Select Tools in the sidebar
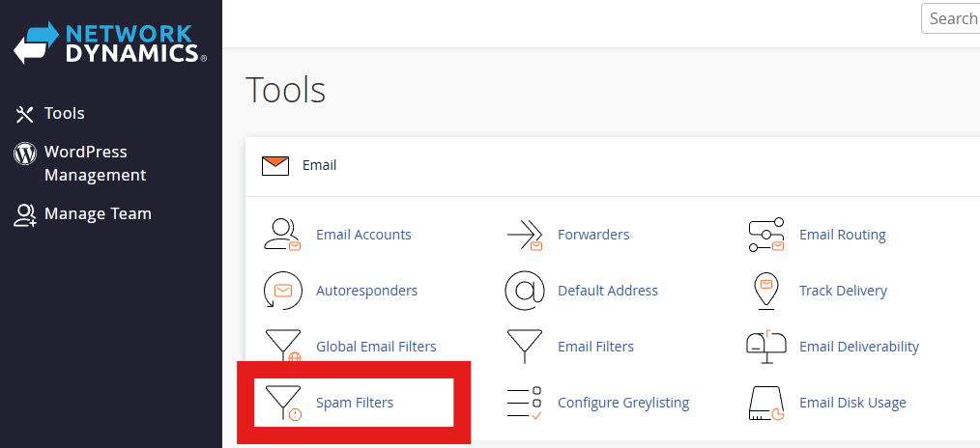 tap(64, 114)
